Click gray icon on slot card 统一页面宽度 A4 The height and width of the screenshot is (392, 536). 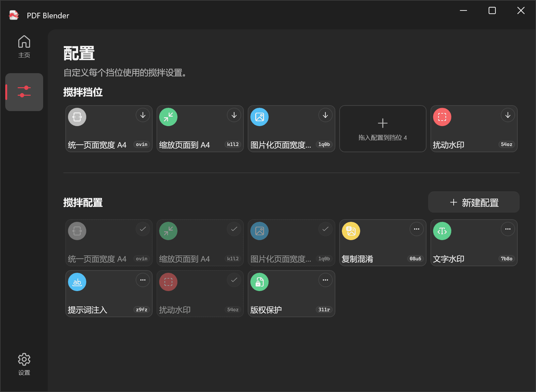[x=77, y=117]
